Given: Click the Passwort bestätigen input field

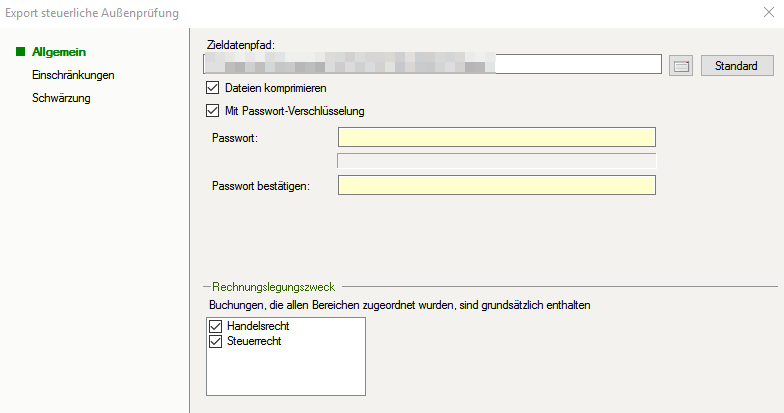Looking at the screenshot, I should tap(496, 185).
